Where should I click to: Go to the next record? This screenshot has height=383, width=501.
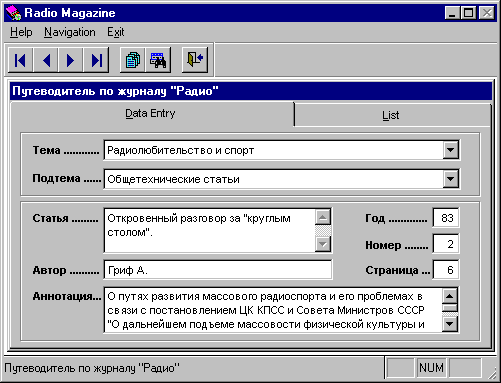click(x=71, y=60)
